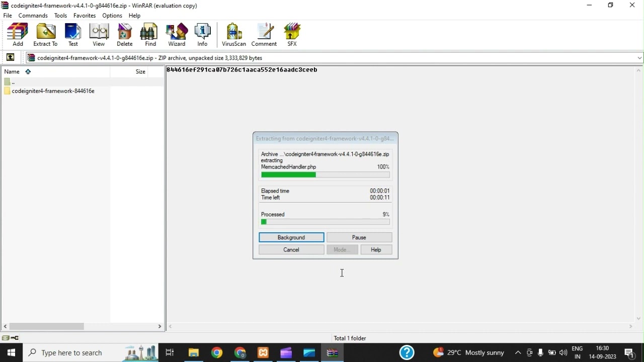Viewport: 644px width, 362px height.
Task: Click the SFX toolbar icon
Action: [x=293, y=35]
